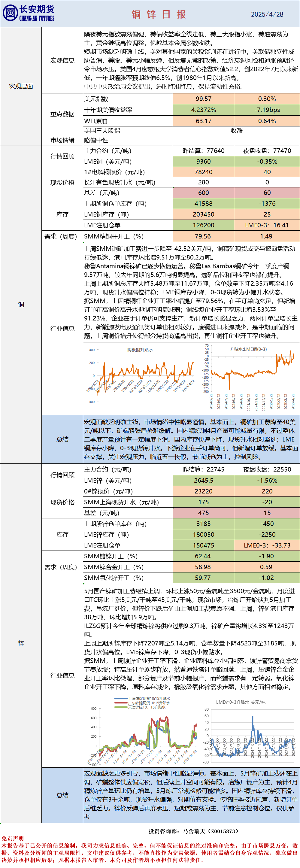Click the LME0-3：16.41 cell
Image resolution: width=300 pixels, height=868 pixels.
[x=267, y=225]
